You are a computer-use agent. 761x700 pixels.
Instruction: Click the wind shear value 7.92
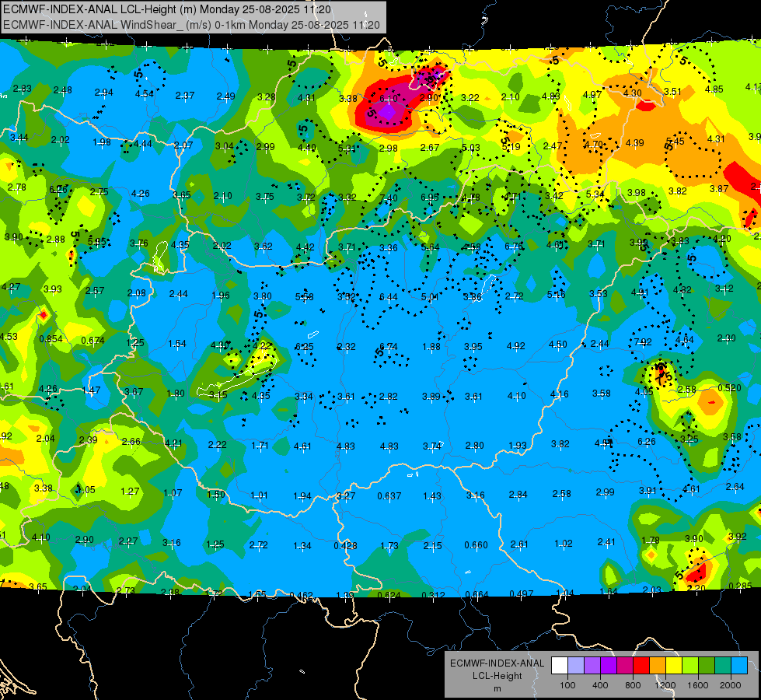click(643, 342)
